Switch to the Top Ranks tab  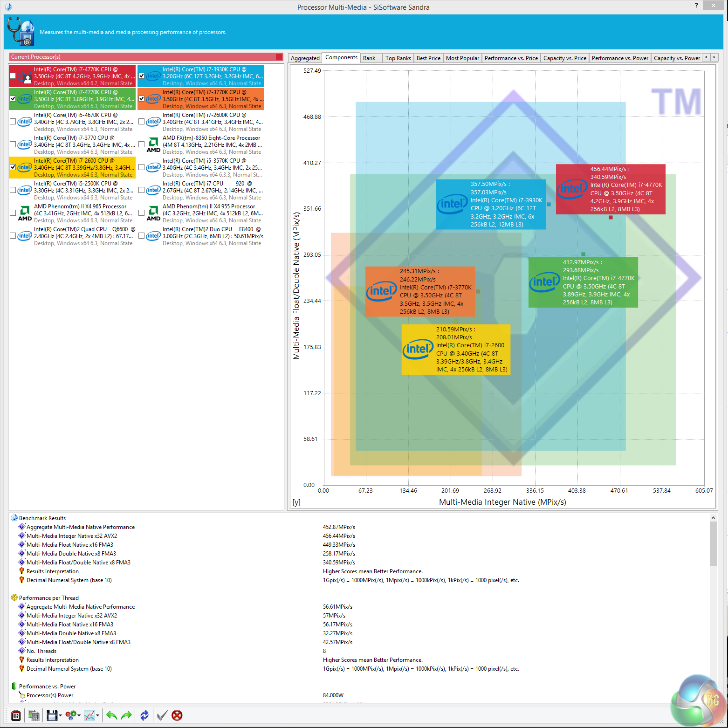tap(398, 58)
